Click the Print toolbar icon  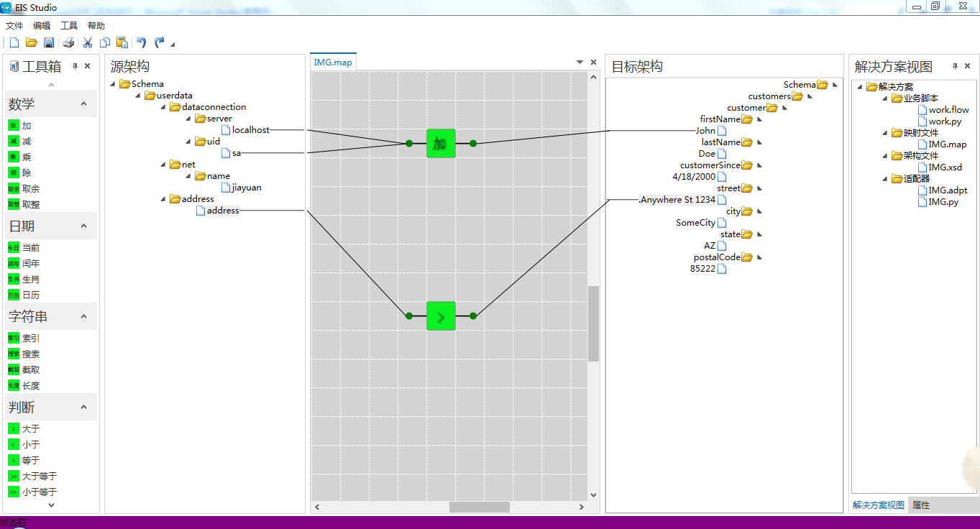click(x=68, y=42)
